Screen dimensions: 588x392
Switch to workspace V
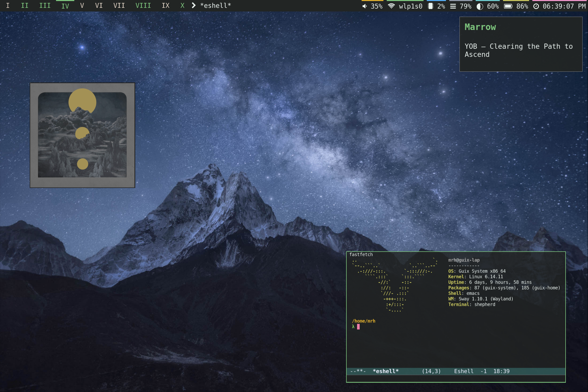pos(82,6)
